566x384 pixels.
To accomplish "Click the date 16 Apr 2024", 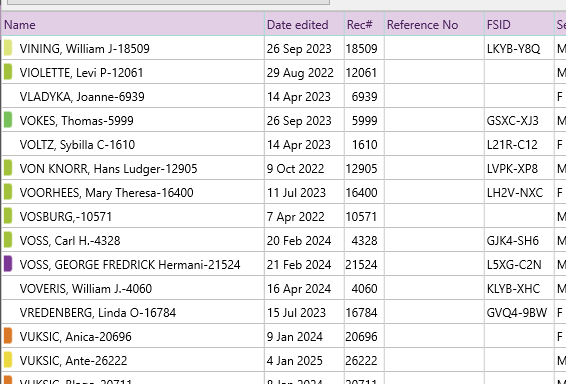I will pos(299,289).
